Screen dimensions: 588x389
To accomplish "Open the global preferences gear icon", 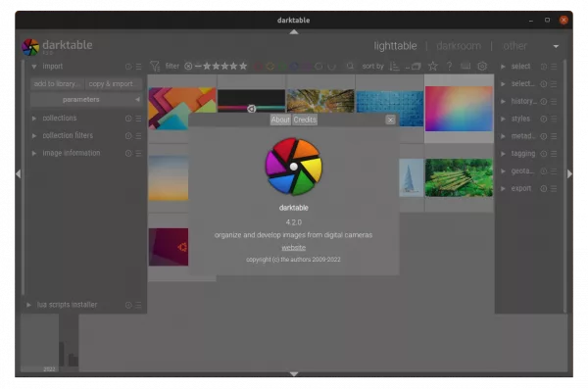I will 482,67.
